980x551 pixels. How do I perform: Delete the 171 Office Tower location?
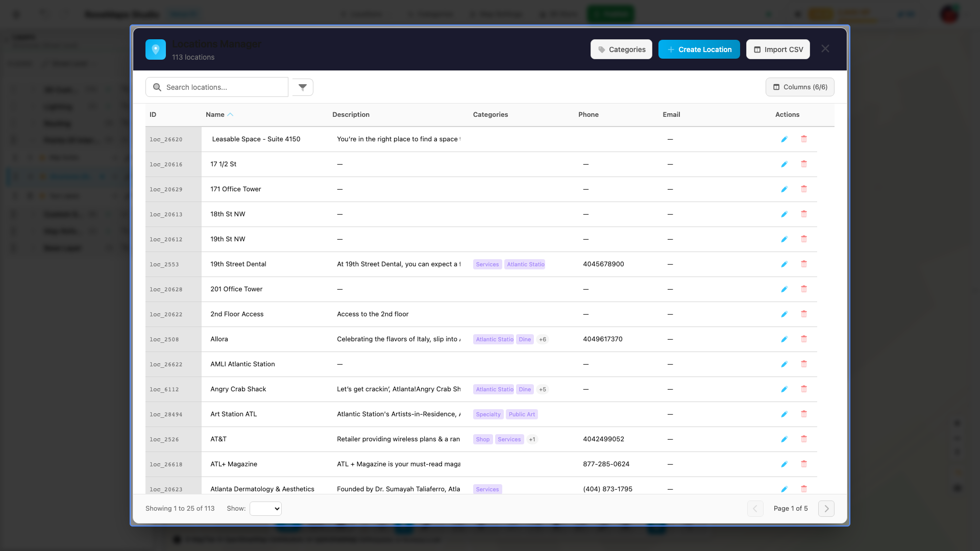click(804, 189)
